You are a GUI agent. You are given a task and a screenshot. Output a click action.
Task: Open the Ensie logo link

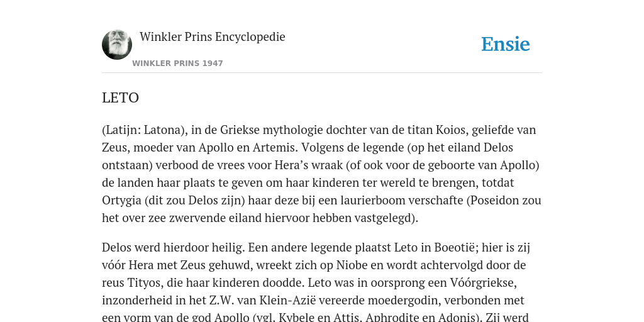pyautogui.click(x=506, y=44)
